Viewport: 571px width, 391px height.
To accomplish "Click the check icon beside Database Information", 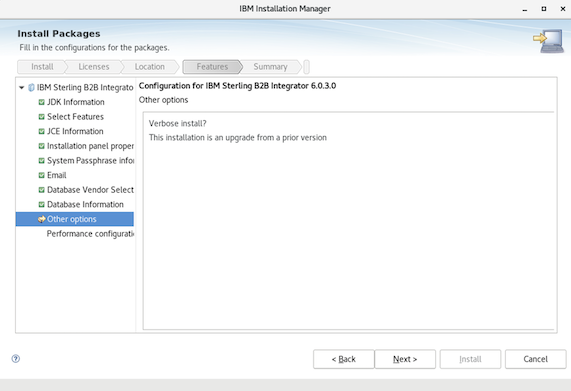I will (x=42, y=204).
